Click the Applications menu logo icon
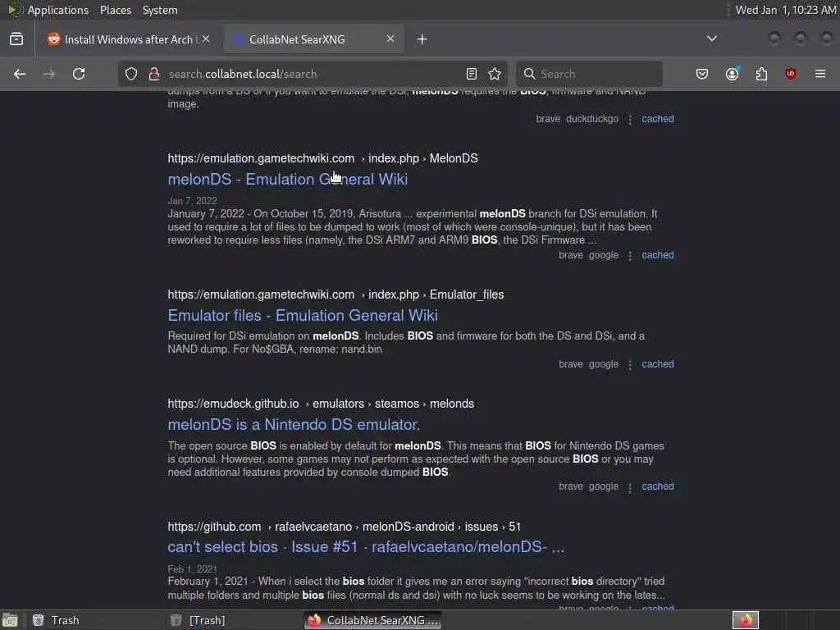The height and width of the screenshot is (630, 840). (14, 10)
